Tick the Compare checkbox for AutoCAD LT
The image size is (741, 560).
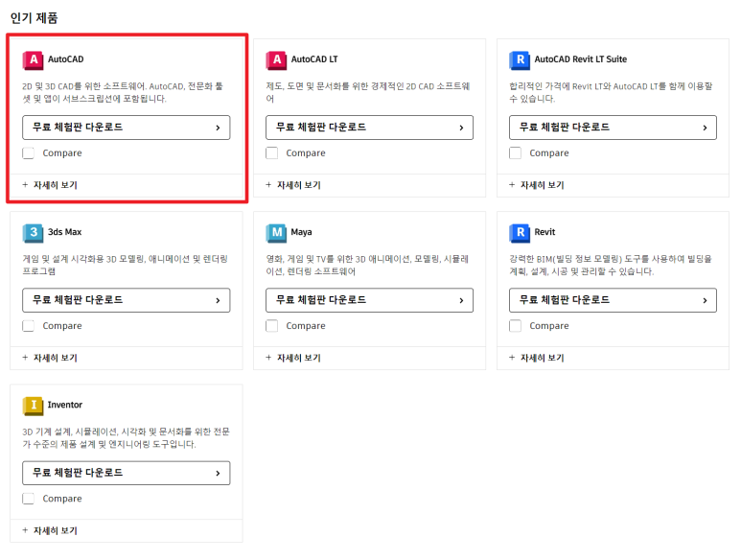coord(271,153)
